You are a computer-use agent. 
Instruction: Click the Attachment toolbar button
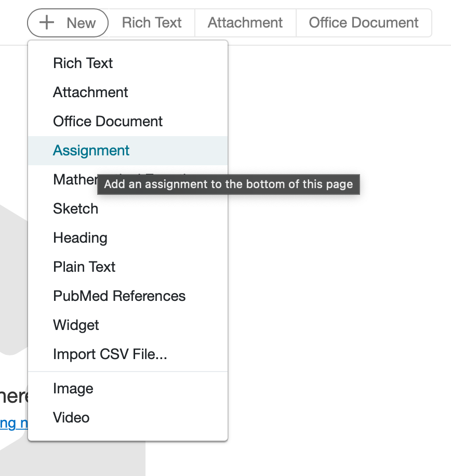coord(245,22)
